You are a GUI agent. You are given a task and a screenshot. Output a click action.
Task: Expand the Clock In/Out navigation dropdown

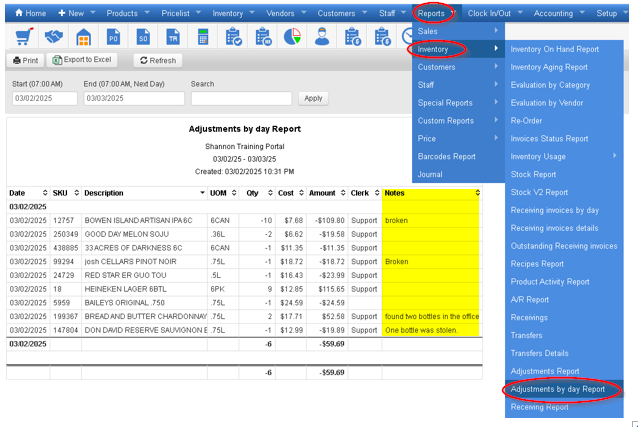click(520, 13)
